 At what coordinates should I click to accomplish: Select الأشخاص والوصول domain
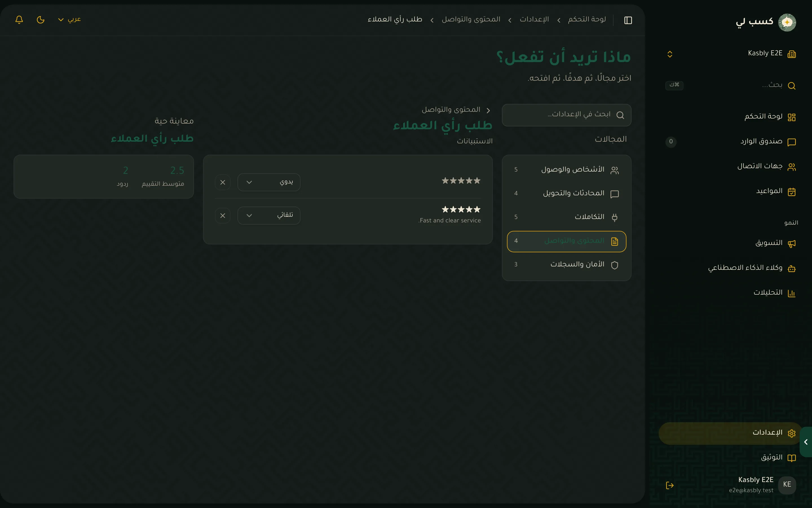pyautogui.click(x=566, y=170)
